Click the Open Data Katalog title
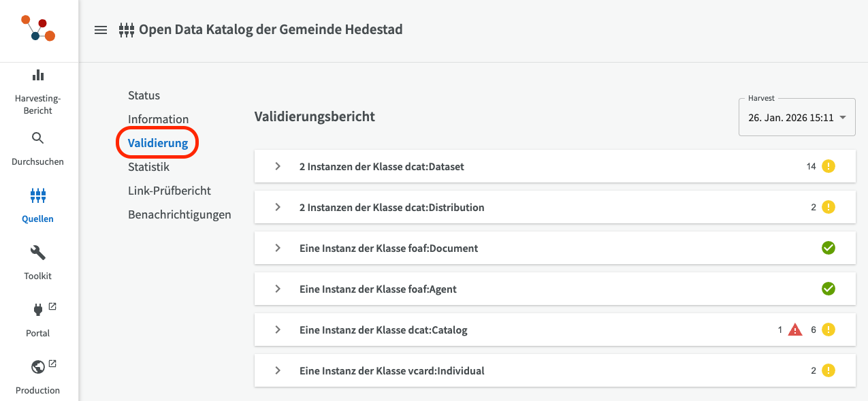 (271, 30)
